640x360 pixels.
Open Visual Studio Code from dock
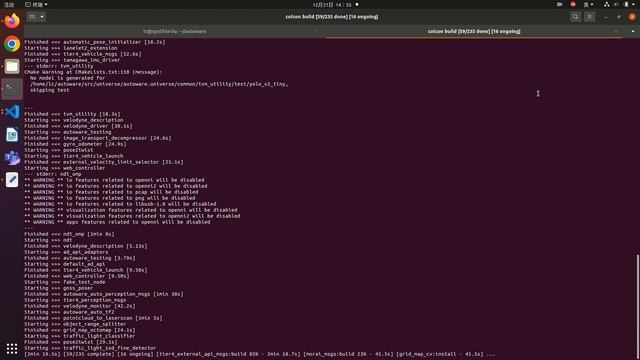[x=12, y=111]
